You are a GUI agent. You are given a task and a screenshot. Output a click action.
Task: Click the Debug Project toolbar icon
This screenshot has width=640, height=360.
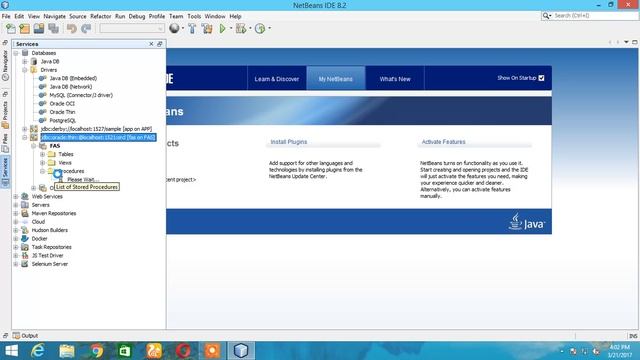click(x=241, y=29)
